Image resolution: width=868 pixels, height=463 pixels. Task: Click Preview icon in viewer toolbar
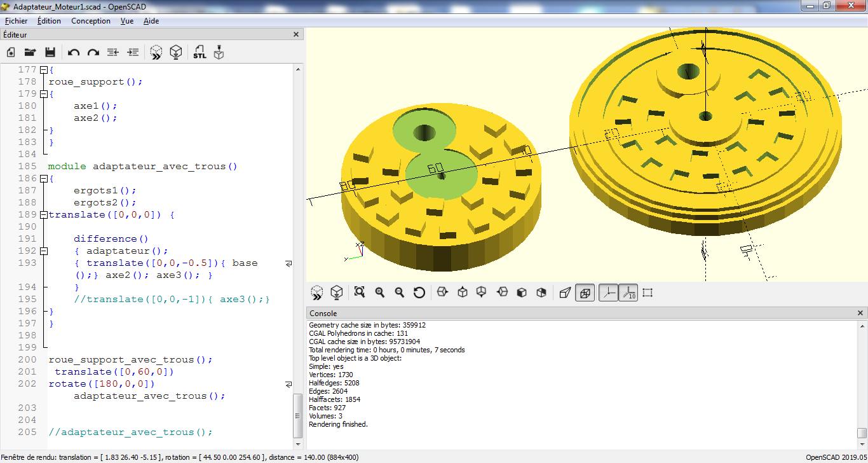316,293
